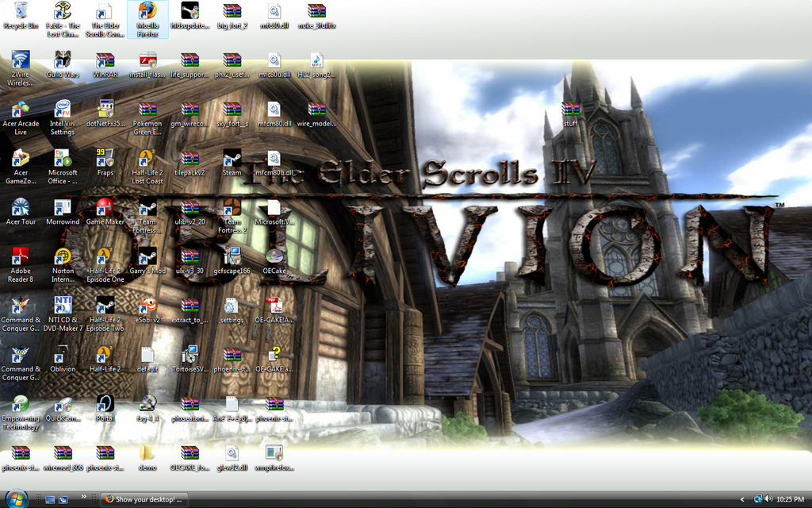Select the glew32.dll file
This screenshot has height=508, width=812.
coord(232,458)
